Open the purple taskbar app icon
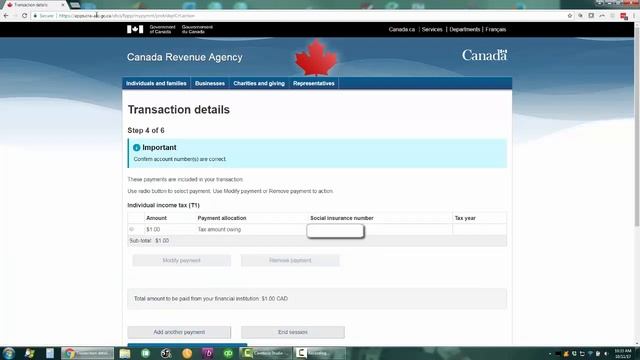This screenshot has width=640, height=360. pyautogui.click(x=207, y=353)
